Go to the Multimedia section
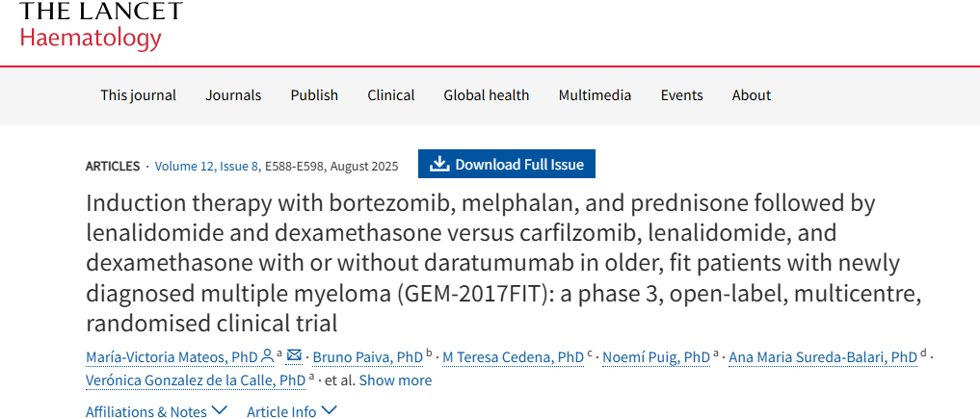The image size is (980, 419). (x=595, y=95)
